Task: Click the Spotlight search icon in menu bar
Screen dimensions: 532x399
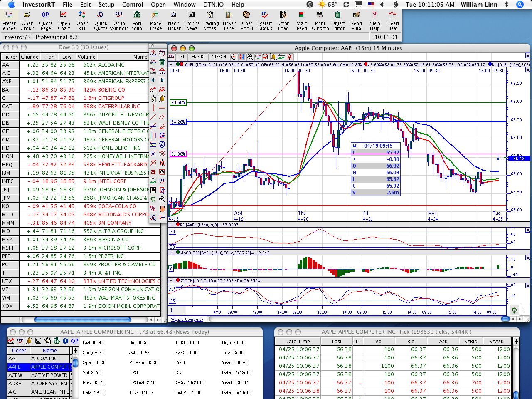Action: (520, 5)
